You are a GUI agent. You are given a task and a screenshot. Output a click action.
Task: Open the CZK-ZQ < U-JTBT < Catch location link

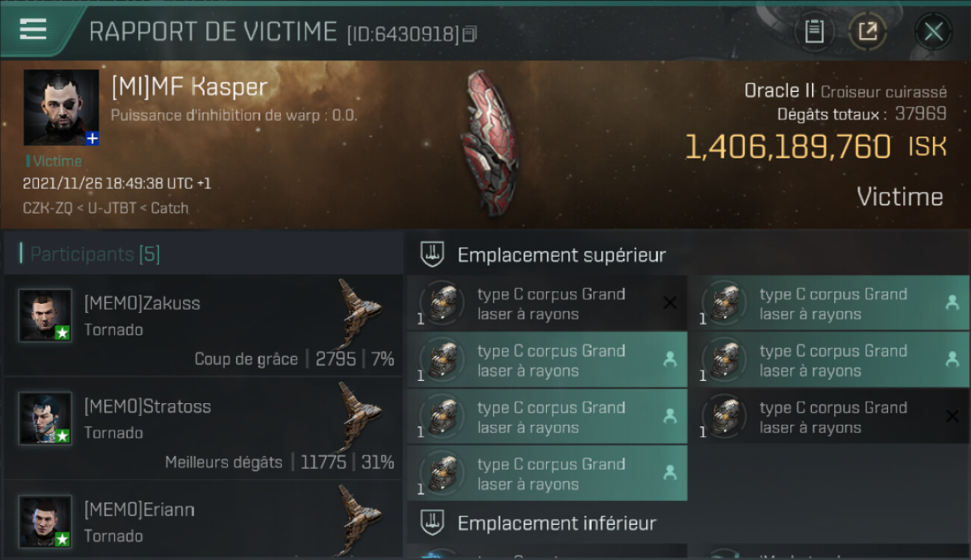[x=105, y=208]
